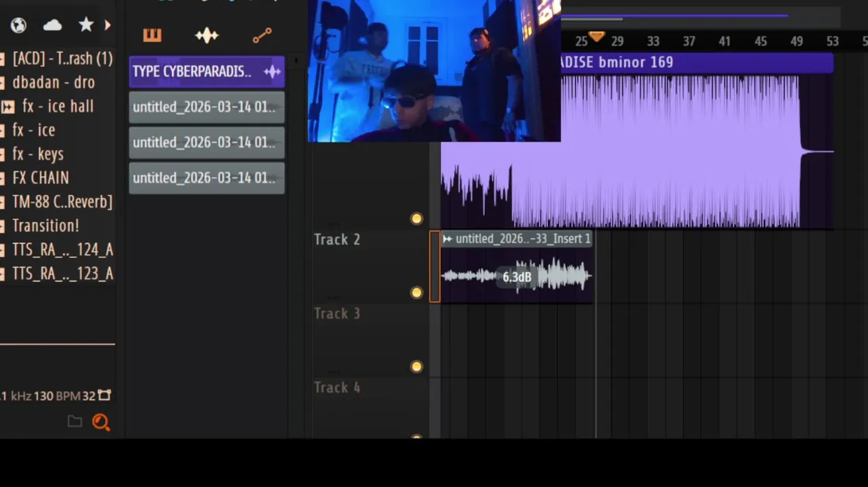Viewport: 868px width, 487px height.
Task: Select the Track 3 header label
Action: [x=337, y=314]
